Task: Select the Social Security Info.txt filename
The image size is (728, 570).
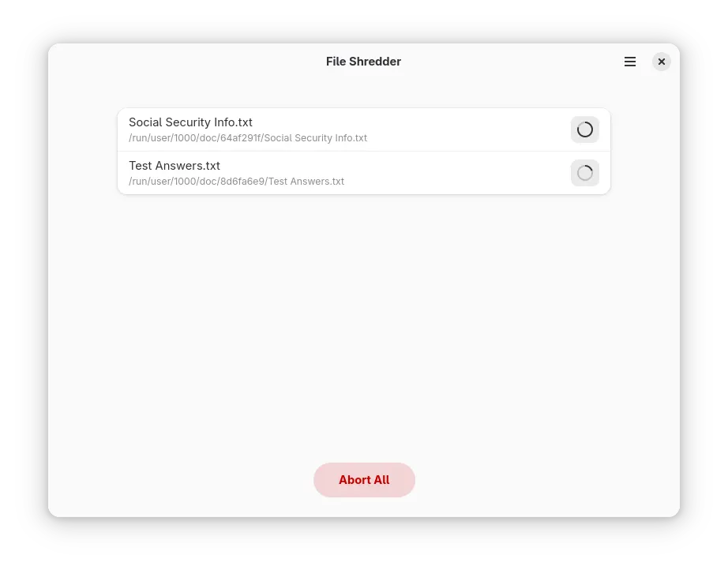Action: 190,122
